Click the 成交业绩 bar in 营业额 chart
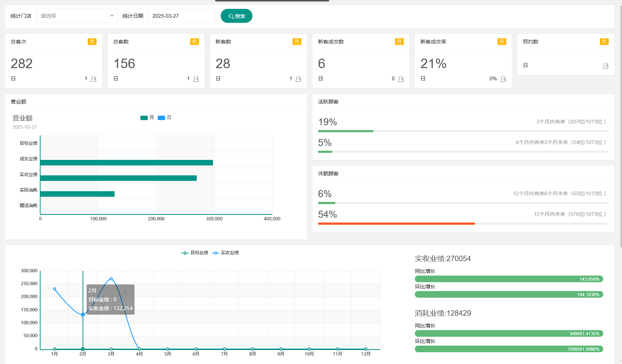Screen dimensions: 622x364 click(x=126, y=162)
